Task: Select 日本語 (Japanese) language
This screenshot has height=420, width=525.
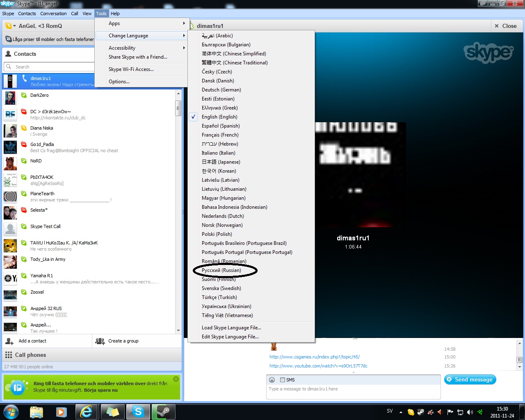Action: click(221, 162)
